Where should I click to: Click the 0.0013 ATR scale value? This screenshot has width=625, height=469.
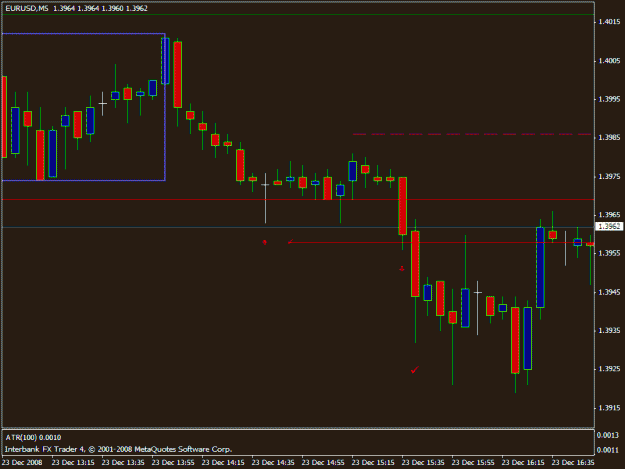607,435
